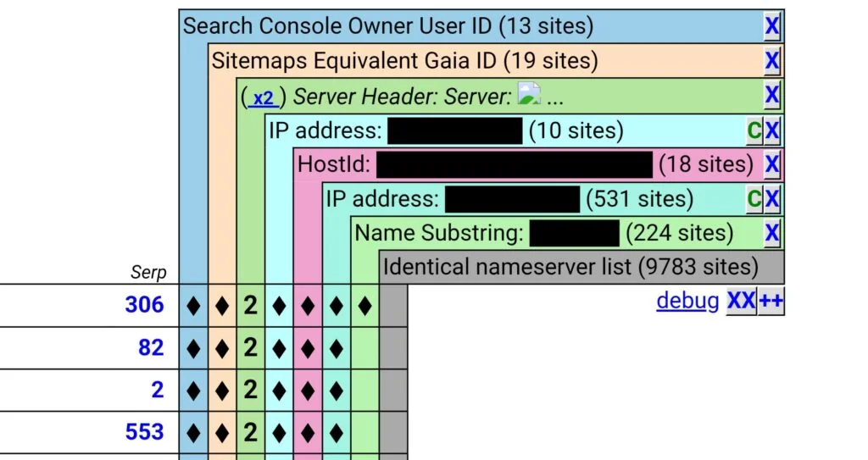
Task: Click X on the Server Header row
Action: coord(771,95)
